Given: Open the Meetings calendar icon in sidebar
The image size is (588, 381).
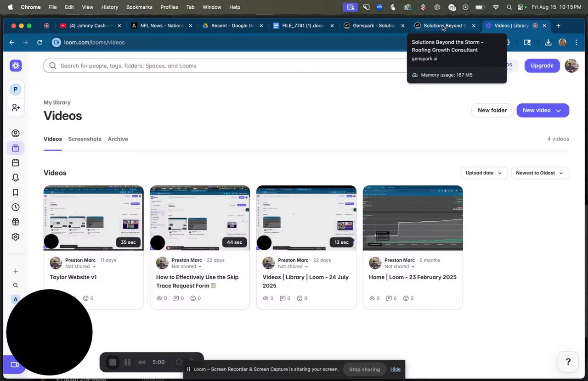Looking at the screenshot, I should coord(16,163).
